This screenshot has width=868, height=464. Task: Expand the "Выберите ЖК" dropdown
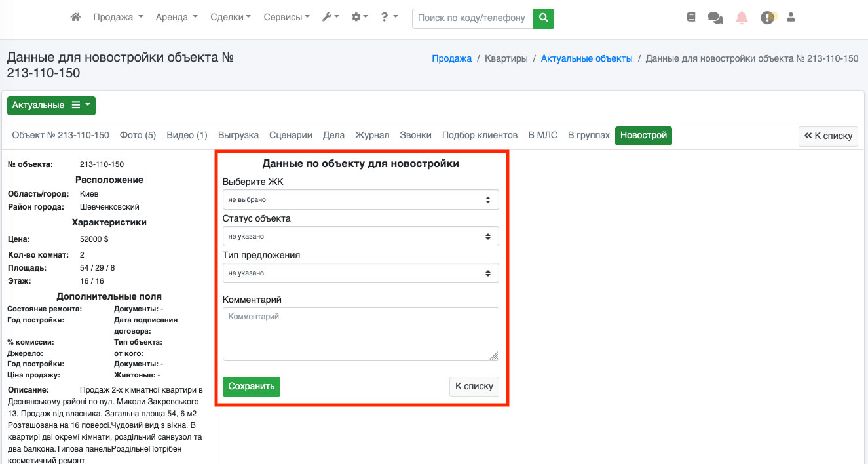point(360,199)
